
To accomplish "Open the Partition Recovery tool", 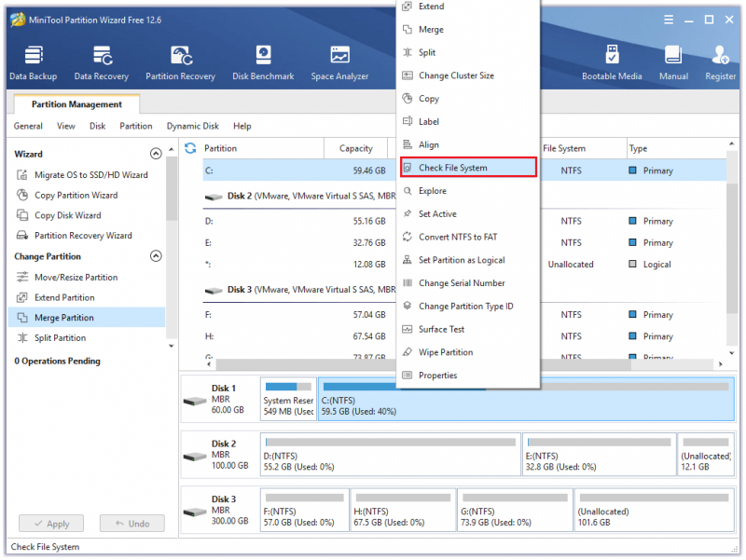I will tap(180, 62).
